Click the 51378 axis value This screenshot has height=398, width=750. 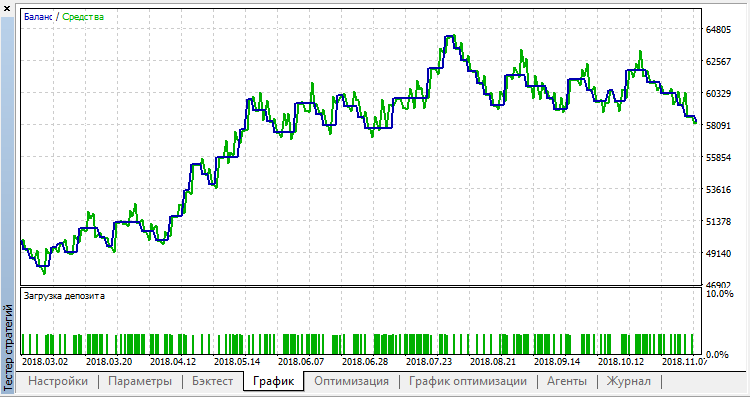718,221
